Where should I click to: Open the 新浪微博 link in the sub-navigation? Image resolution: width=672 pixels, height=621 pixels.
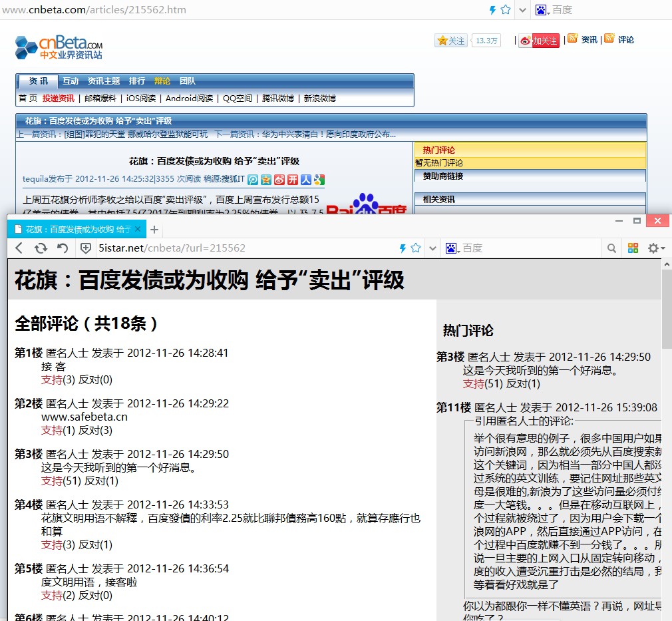(x=320, y=99)
